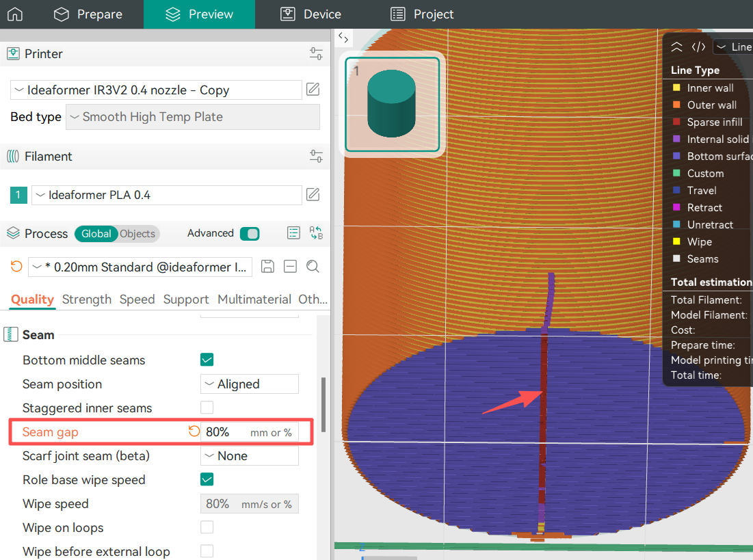Select plate 1 thumbnail with cylinder
The image size is (753, 560).
(392, 104)
